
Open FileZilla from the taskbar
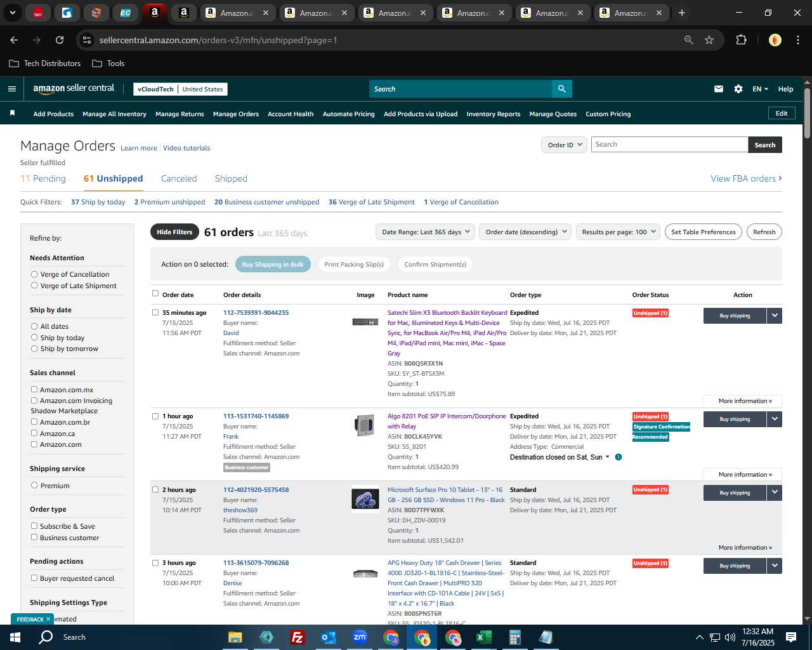pos(298,637)
